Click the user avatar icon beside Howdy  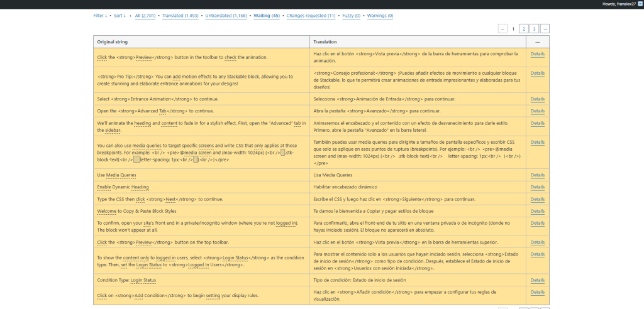pos(640,4)
